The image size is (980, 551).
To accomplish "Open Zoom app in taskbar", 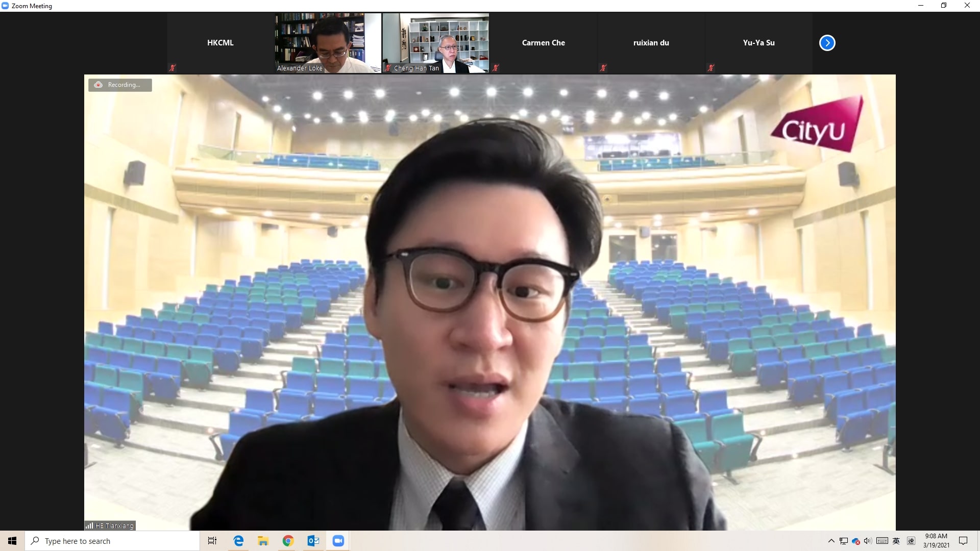I will click(338, 541).
